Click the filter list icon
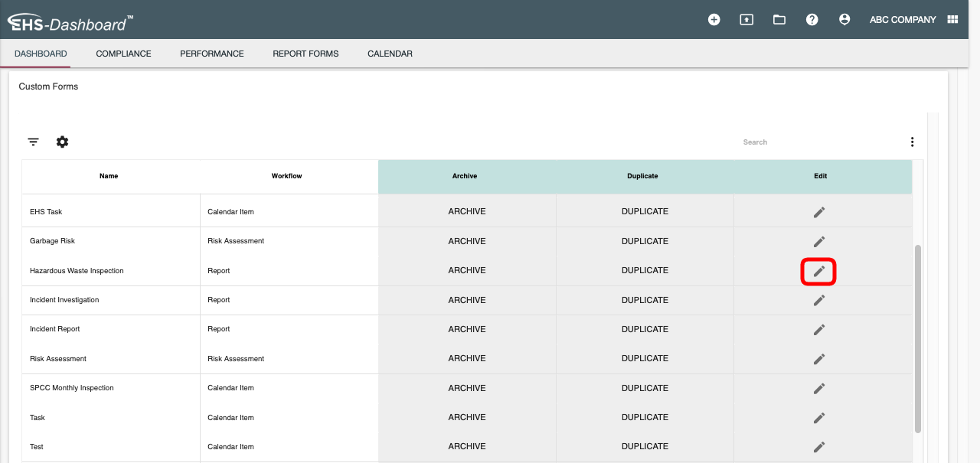980x463 pixels. [34, 142]
